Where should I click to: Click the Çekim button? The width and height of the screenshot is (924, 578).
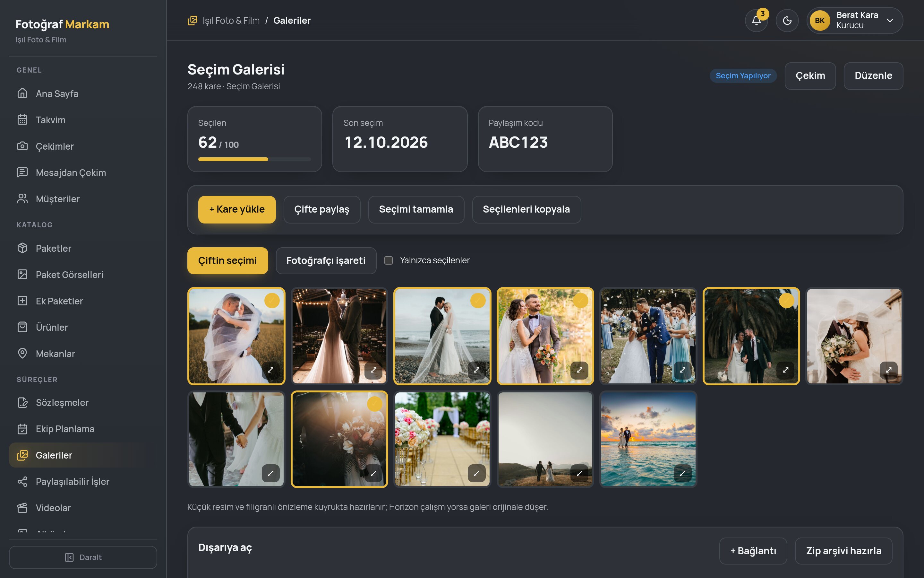tap(810, 76)
